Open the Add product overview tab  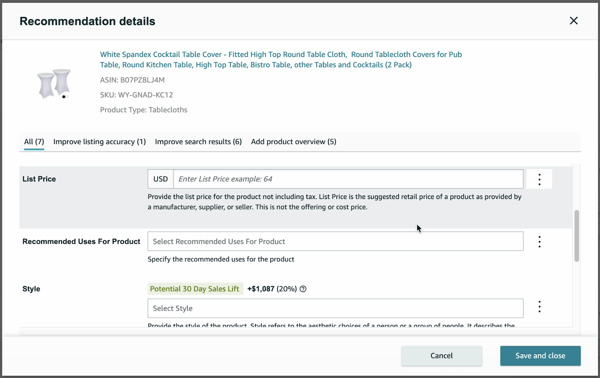(293, 142)
